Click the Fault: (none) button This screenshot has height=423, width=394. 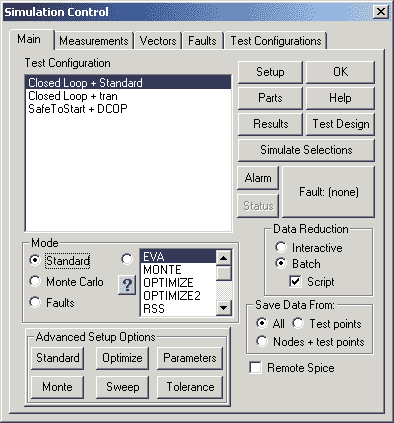point(329,192)
